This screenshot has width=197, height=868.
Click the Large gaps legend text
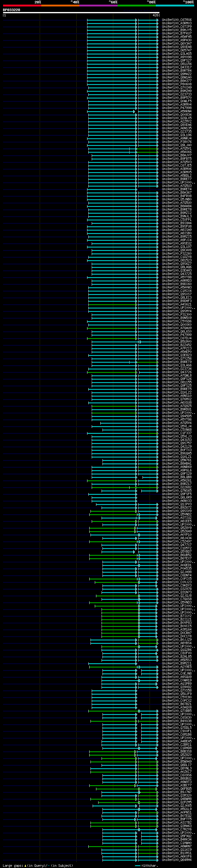(38, 865)
